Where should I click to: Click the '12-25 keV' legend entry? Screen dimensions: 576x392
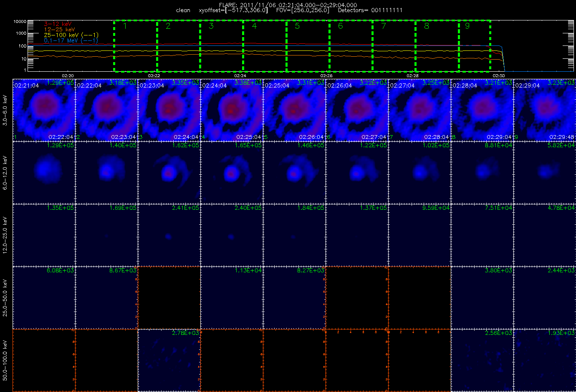(59, 30)
